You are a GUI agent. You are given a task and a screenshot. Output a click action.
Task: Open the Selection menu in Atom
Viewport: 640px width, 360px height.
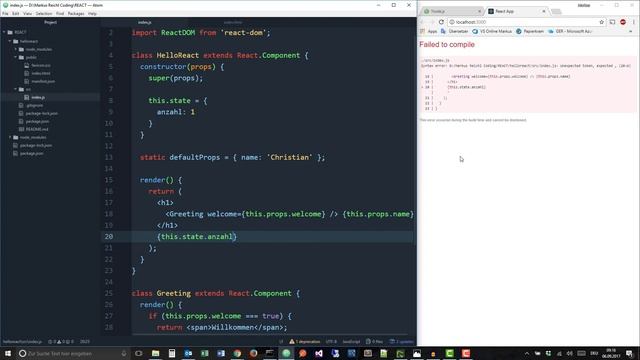[x=44, y=13]
